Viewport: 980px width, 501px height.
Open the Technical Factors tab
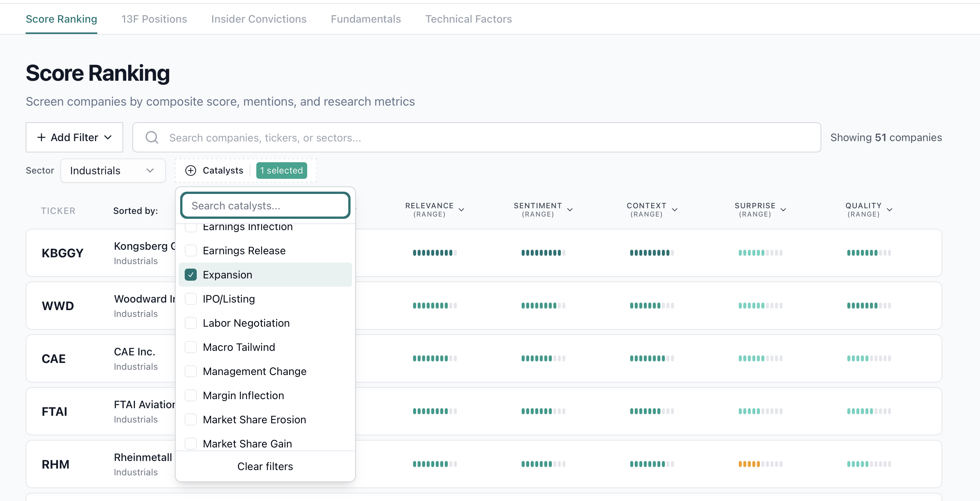[468, 19]
